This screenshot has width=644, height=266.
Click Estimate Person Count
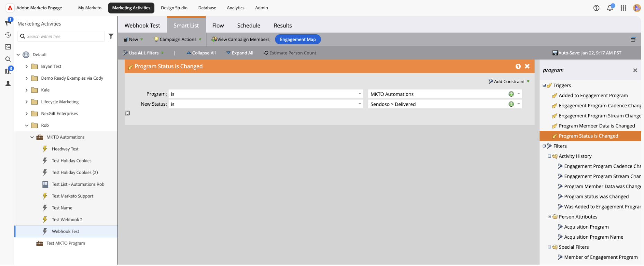290,53
